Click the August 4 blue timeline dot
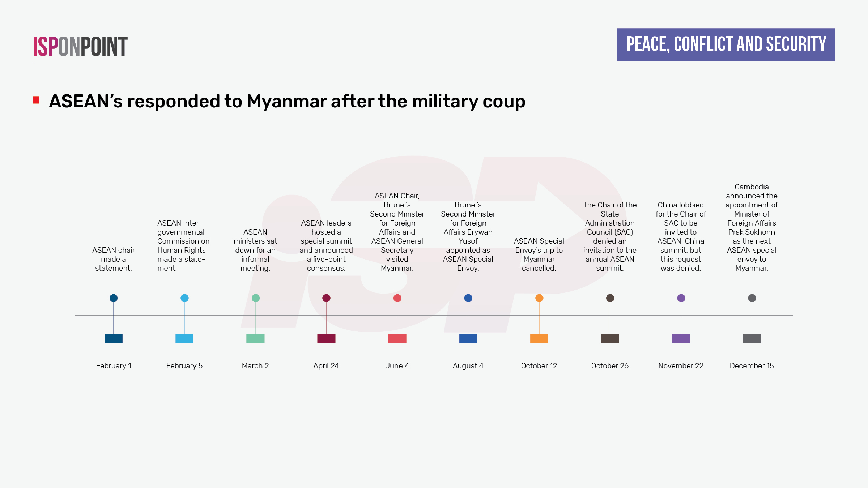Screen dimensions: 868x488 [468, 298]
